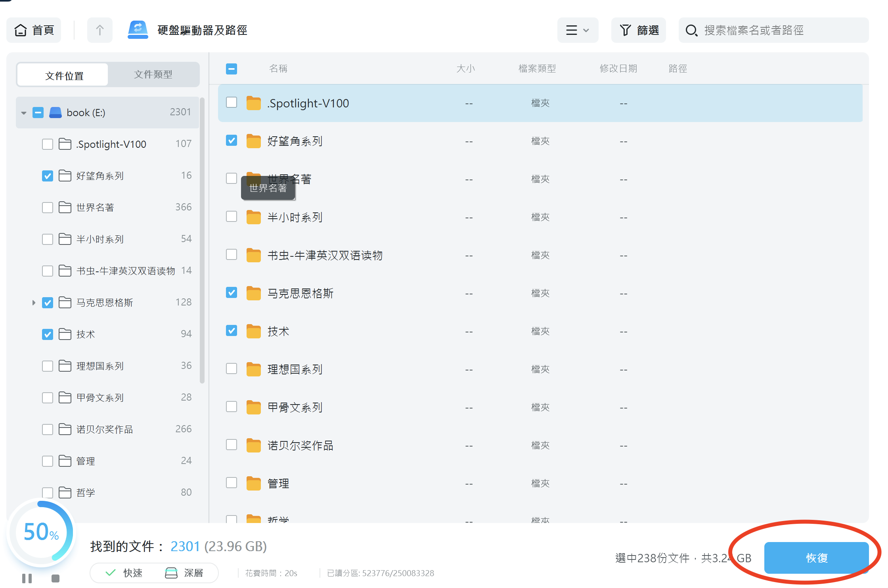Screen dimensions: 888x588
Task: Click the 恢復 recover button
Action: coord(816,558)
